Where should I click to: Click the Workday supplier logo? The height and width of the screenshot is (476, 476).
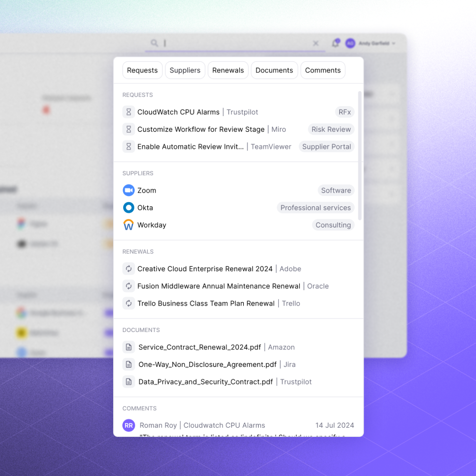pos(129,225)
